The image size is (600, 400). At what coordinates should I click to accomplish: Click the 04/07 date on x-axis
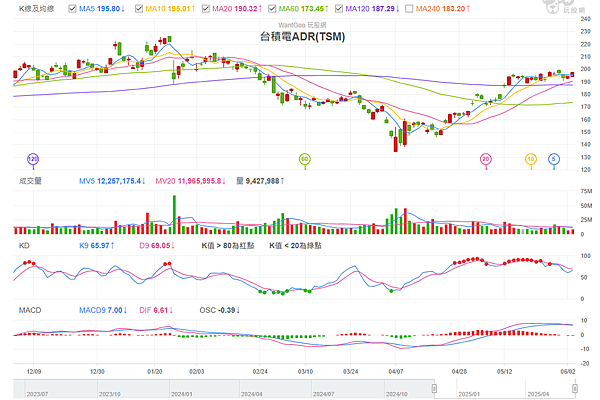[x=396, y=372]
